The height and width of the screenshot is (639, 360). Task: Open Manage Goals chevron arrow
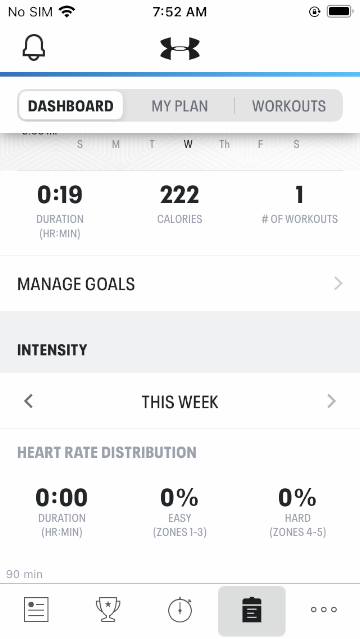point(338,283)
